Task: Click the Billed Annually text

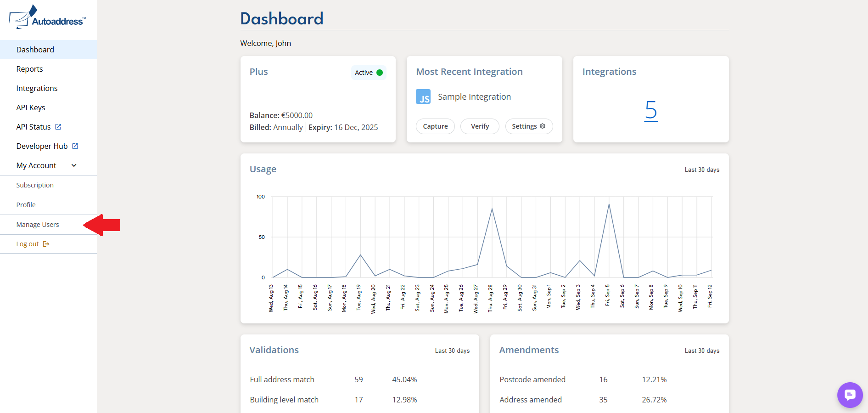Action: (276, 127)
